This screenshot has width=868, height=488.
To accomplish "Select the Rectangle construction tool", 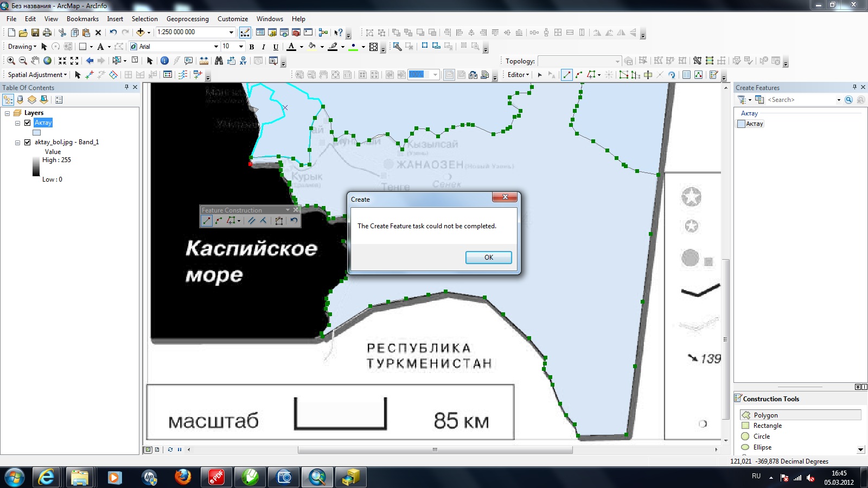I will pyautogui.click(x=767, y=426).
